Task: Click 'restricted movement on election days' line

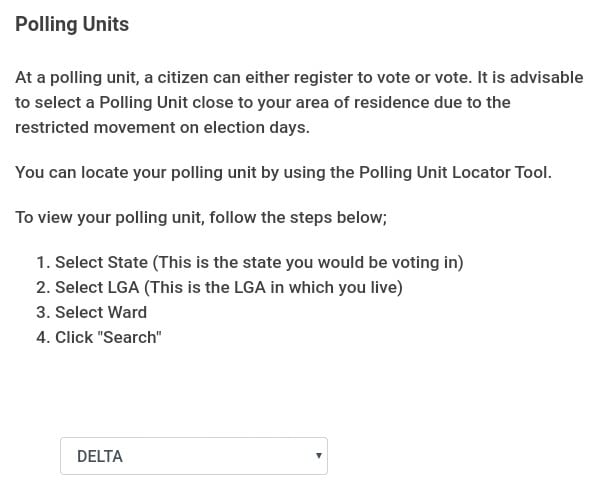Action: click(x=162, y=127)
